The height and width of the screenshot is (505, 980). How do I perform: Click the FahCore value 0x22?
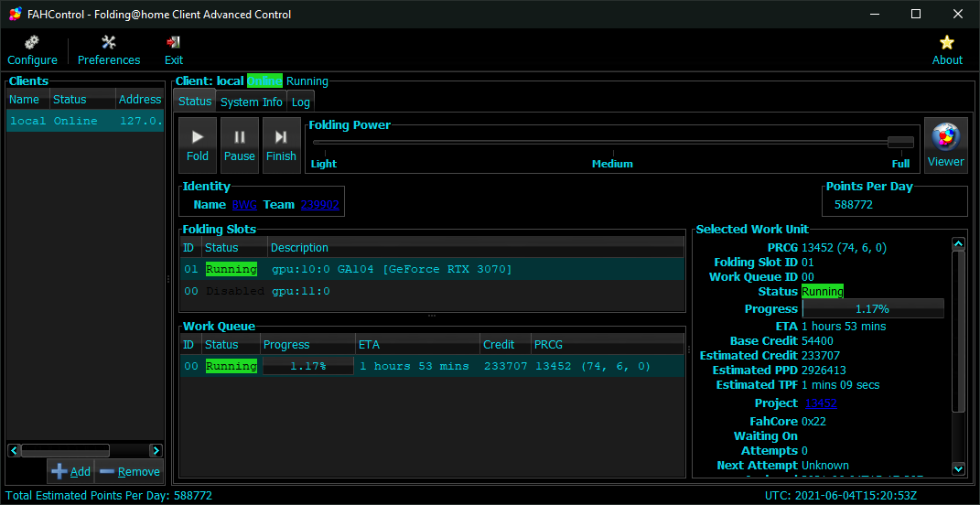pyautogui.click(x=813, y=421)
